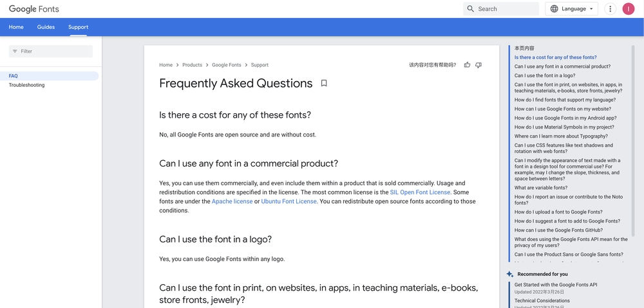Open the three-dot more options menu

[611, 8]
